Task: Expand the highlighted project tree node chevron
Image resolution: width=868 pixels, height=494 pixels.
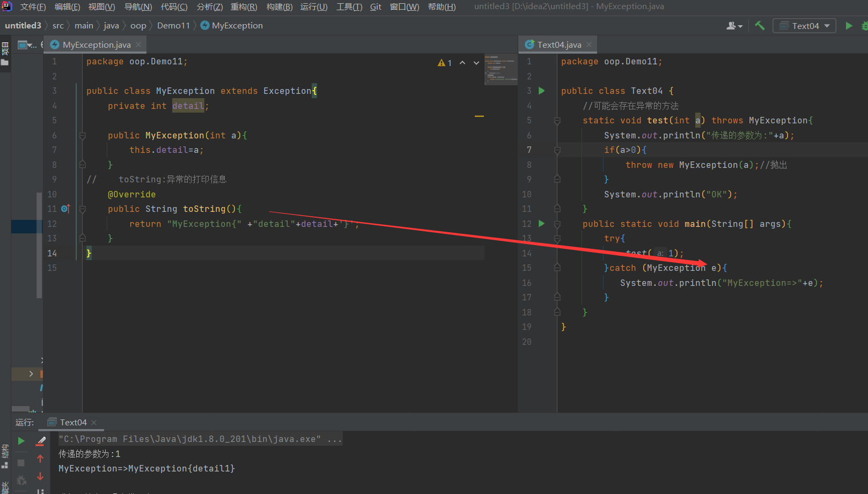Action: (31, 374)
